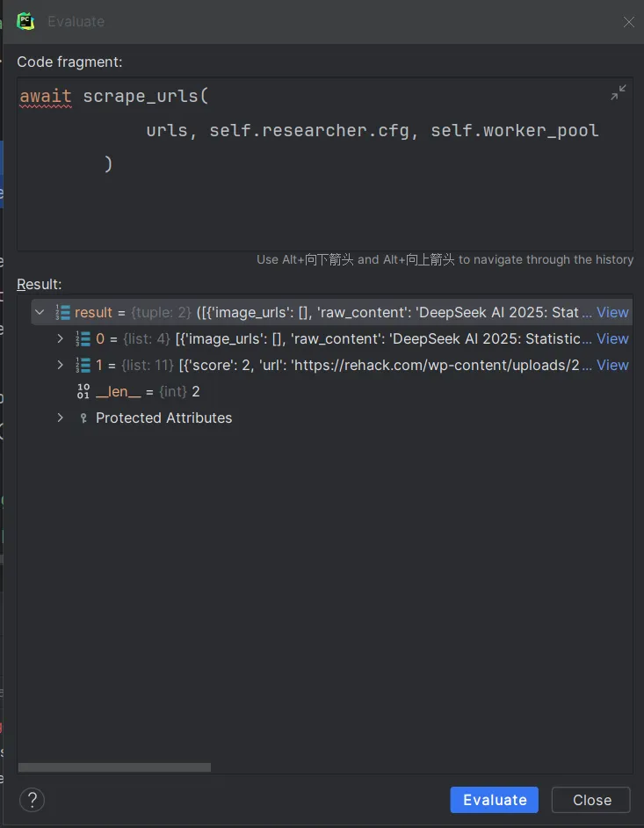Image resolution: width=644 pixels, height=828 pixels.
Task: Click the tuple icon beside result
Action: tap(62, 313)
